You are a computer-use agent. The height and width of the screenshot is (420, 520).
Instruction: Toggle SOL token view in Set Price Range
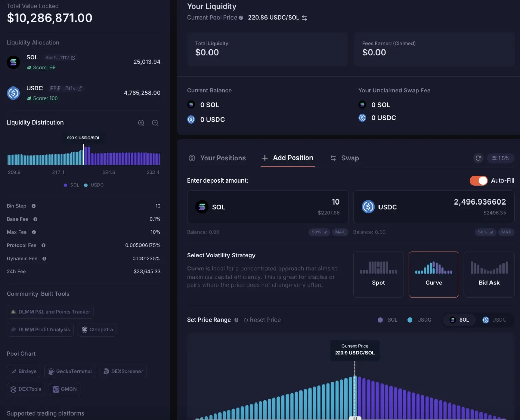click(x=459, y=320)
